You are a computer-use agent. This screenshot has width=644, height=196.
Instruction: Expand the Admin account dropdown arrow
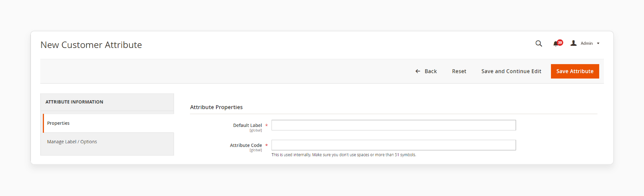coord(598,43)
